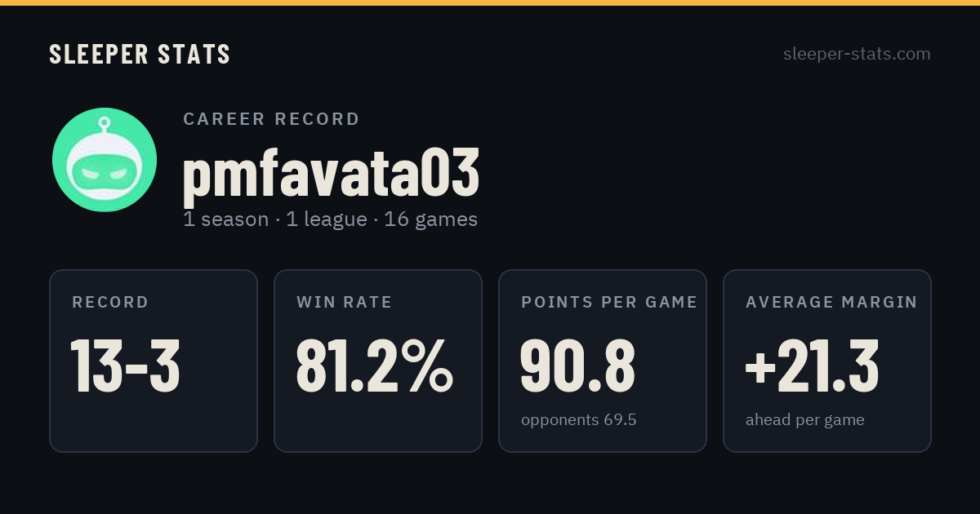Screen dimensions: 980x514
Task: Open the Points Per Game card
Action: point(603,361)
